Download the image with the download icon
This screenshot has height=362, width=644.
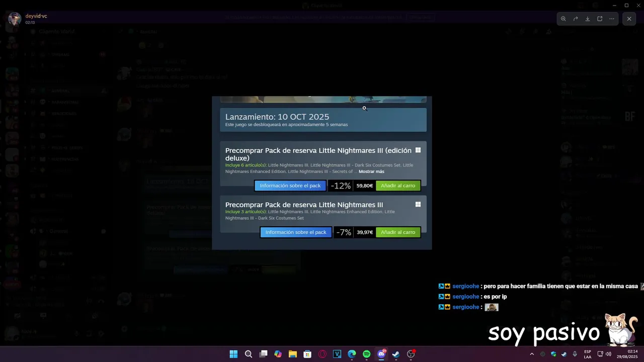[588, 19]
